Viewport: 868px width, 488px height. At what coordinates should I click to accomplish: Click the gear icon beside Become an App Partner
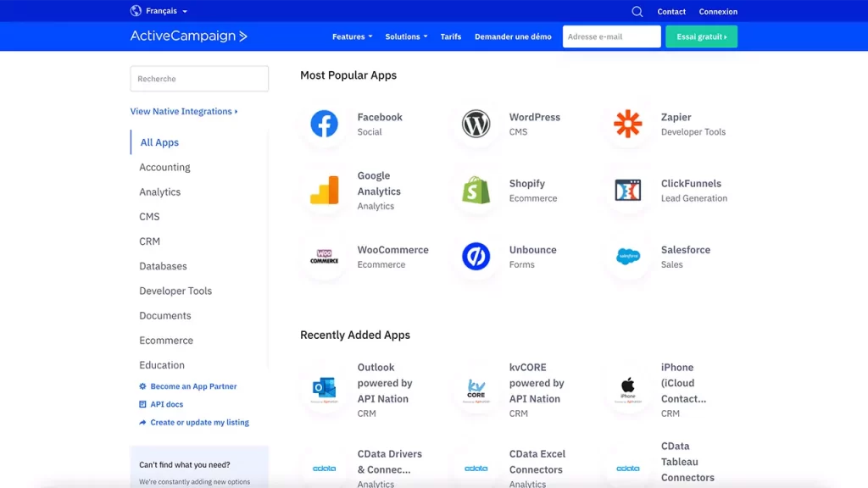(142, 386)
